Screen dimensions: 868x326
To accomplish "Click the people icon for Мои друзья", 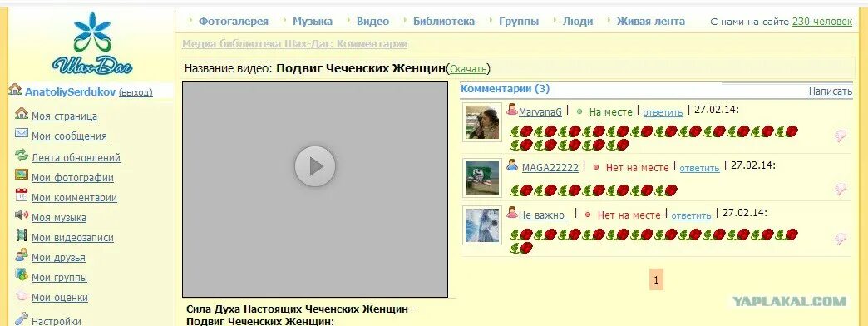I will (22, 255).
